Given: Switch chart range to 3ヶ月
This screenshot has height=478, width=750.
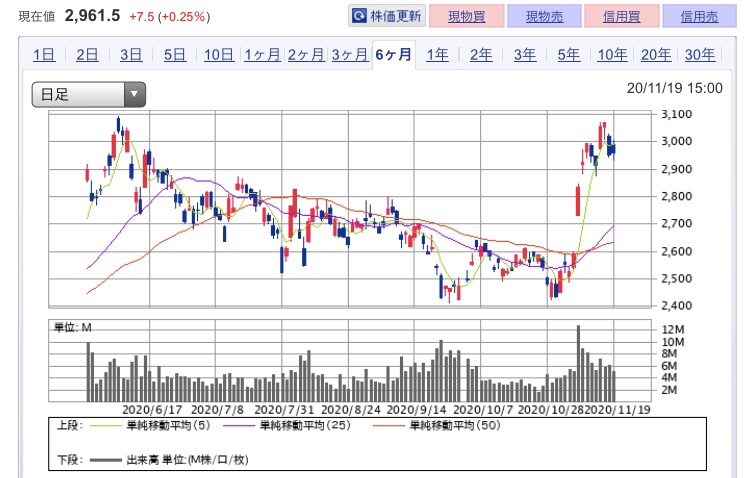Looking at the screenshot, I should 350,55.
